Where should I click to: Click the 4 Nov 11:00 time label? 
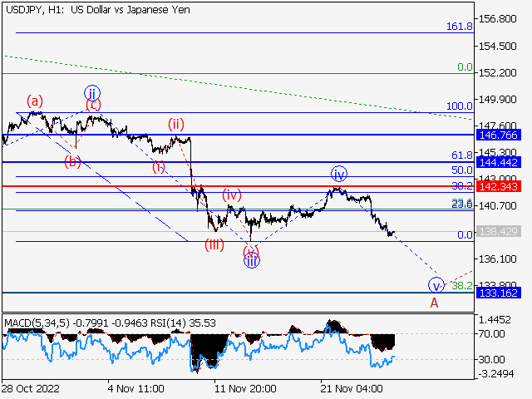tap(136, 388)
